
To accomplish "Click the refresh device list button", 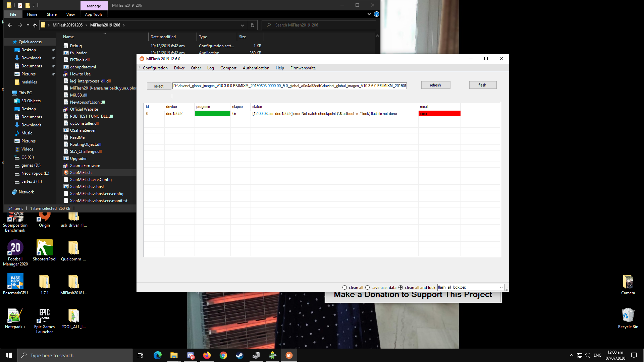I will (x=435, y=85).
